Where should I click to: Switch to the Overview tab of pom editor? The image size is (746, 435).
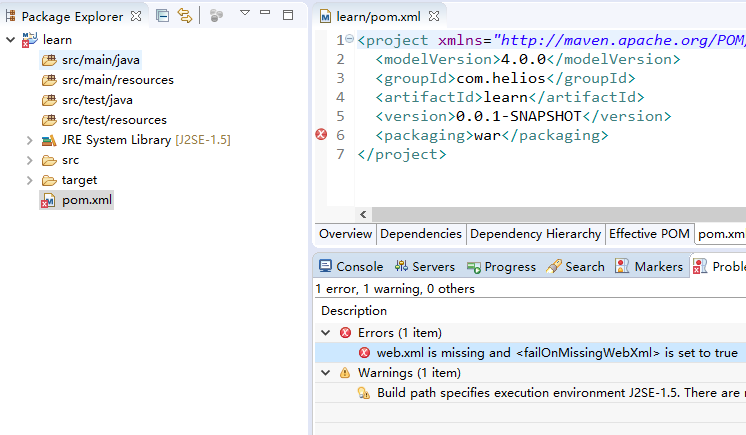click(x=345, y=234)
